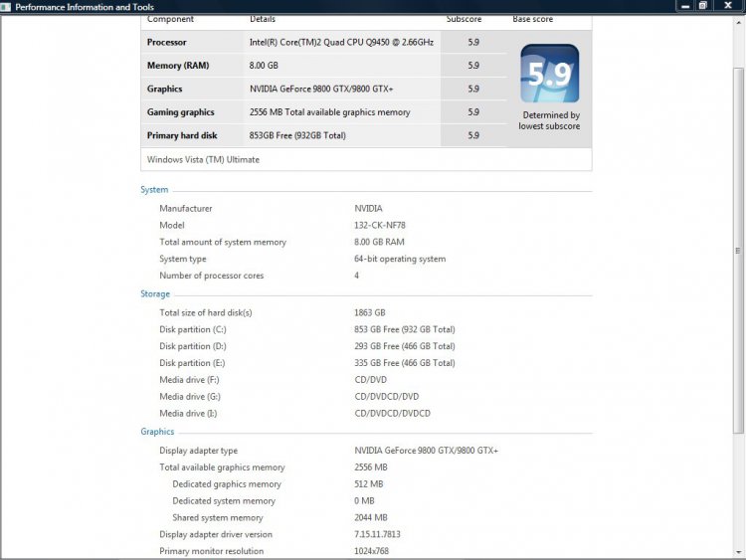Click the Windows Vista (TM) Ultimate text

click(203, 160)
